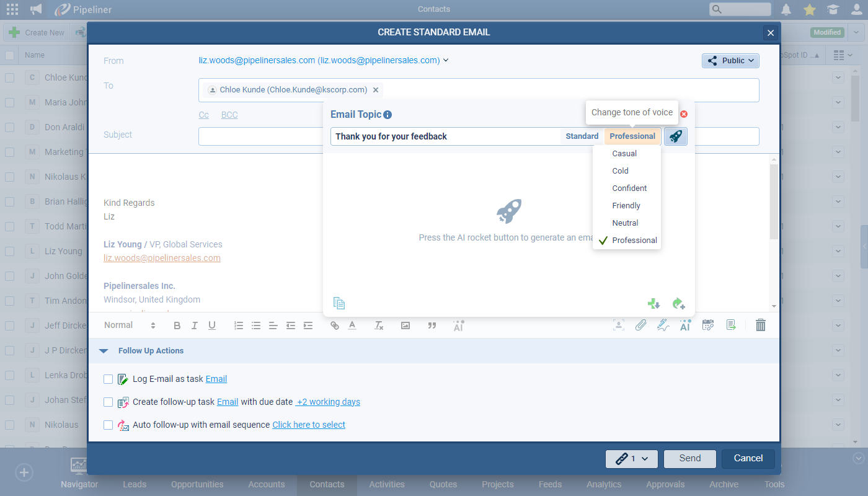Click the insert image icon
868x496 pixels.
(x=405, y=325)
